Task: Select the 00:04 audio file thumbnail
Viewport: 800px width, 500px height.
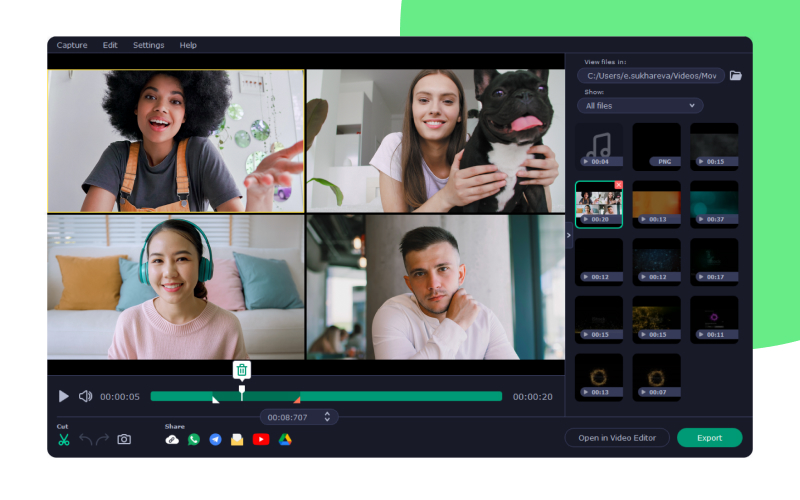Action: [599, 146]
